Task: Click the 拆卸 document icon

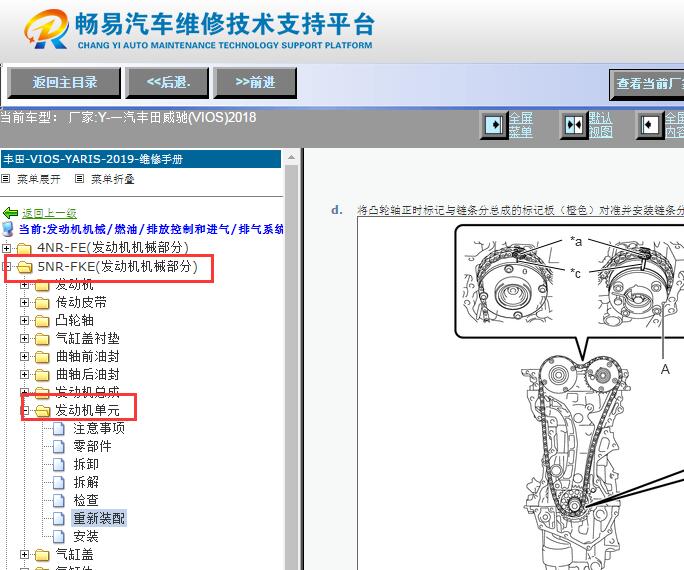Action: point(59,465)
